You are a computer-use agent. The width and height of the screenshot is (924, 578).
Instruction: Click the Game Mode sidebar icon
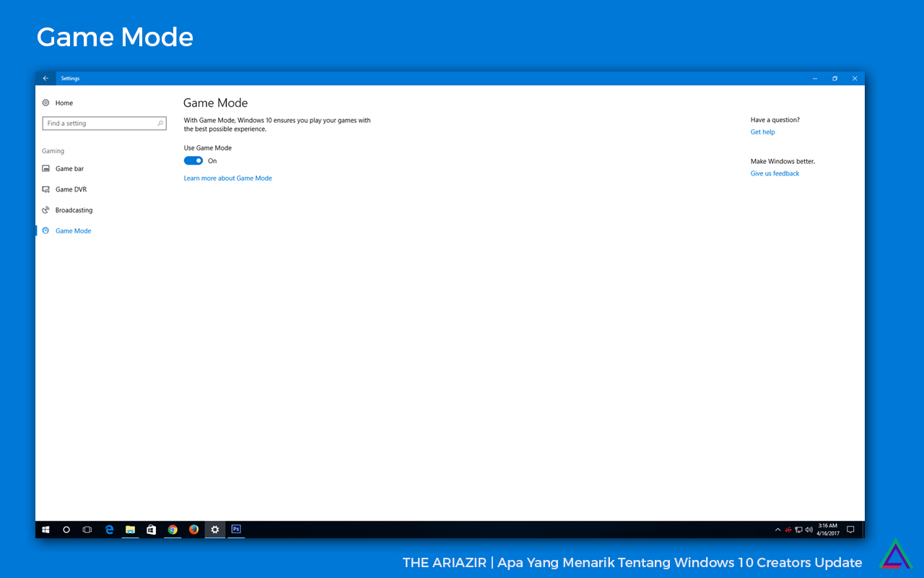[45, 231]
